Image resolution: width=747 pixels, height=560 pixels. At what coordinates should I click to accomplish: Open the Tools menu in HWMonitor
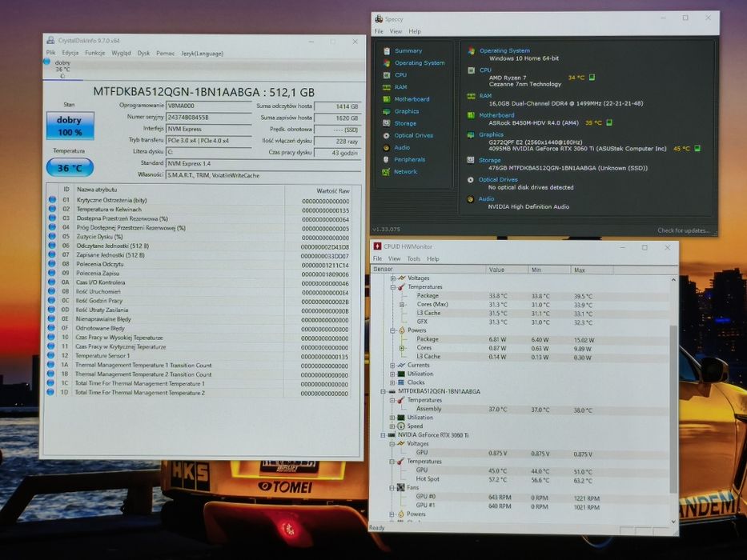point(413,259)
